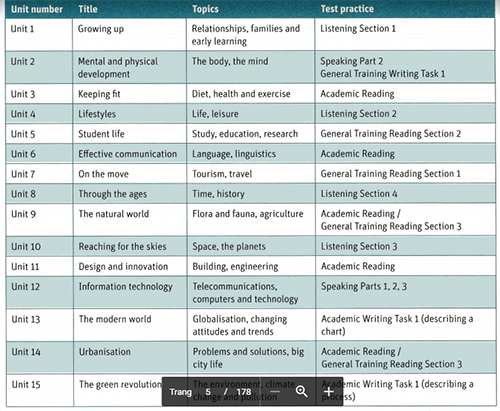Click the 'Keeping fit' title
This screenshot has width=500, height=411.
[99, 94]
